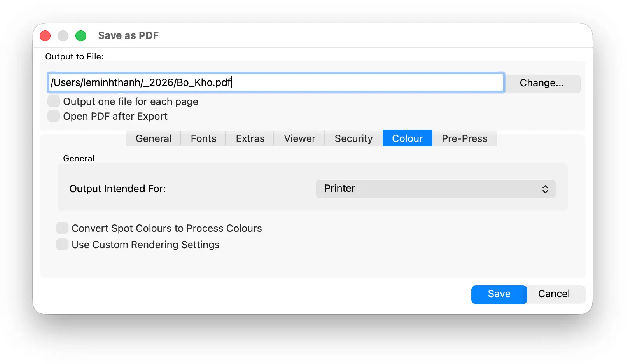Click the output file path text field
This screenshot has height=364, width=644.
[276, 82]
